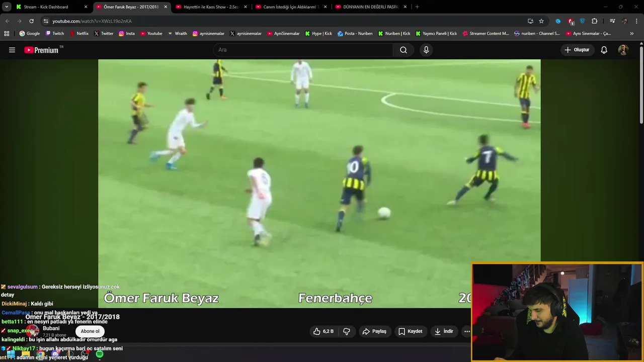This screenshot has width=644, height=362.
Task: Open the blue round extension icon
Action: (558, 21)
